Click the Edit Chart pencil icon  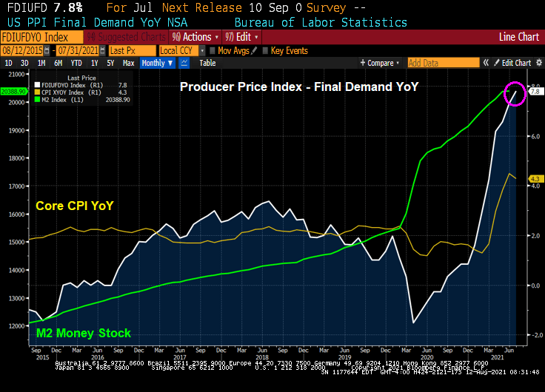[497, 63]
